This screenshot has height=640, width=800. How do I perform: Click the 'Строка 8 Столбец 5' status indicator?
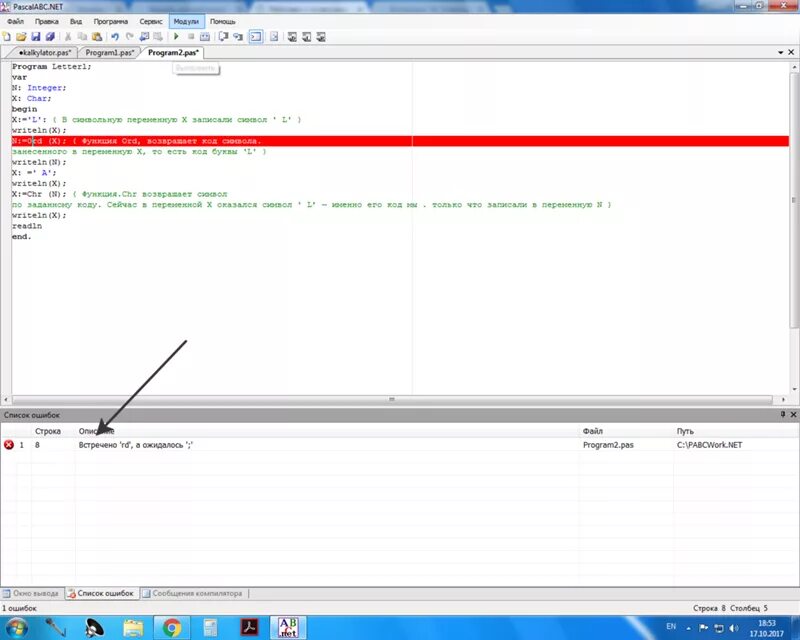730,608
